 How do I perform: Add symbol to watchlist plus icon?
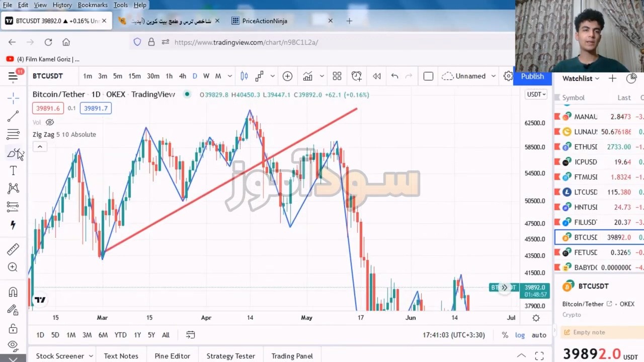click(612, 78)
